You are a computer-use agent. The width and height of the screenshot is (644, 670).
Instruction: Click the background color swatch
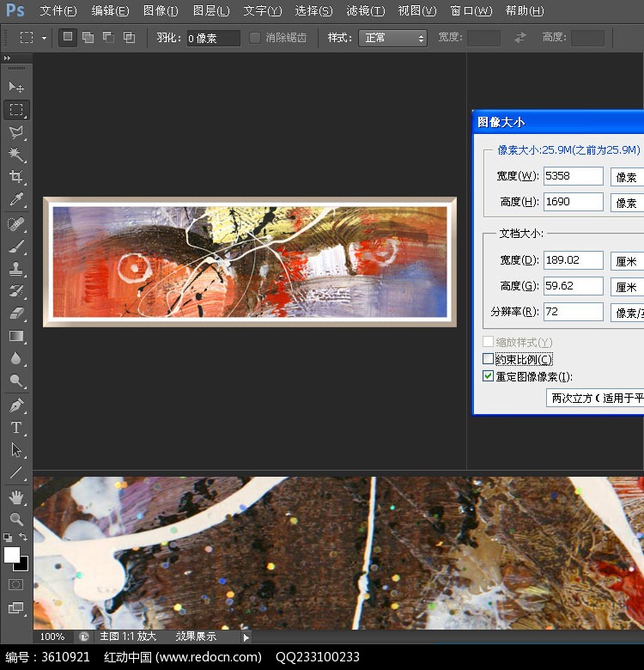[24, 565]
